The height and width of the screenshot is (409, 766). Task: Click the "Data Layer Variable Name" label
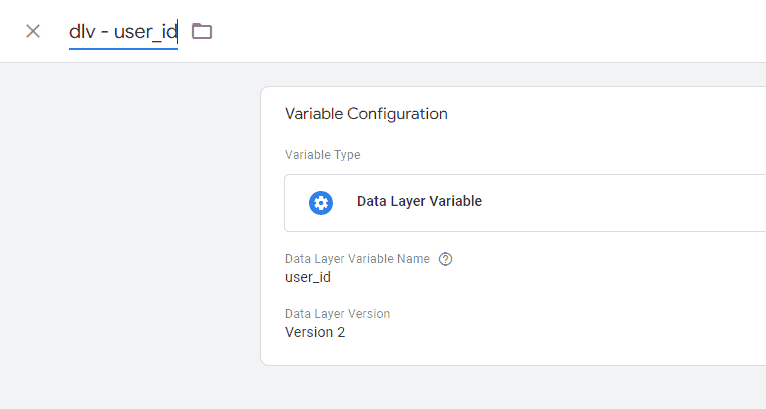coord(357,258)
